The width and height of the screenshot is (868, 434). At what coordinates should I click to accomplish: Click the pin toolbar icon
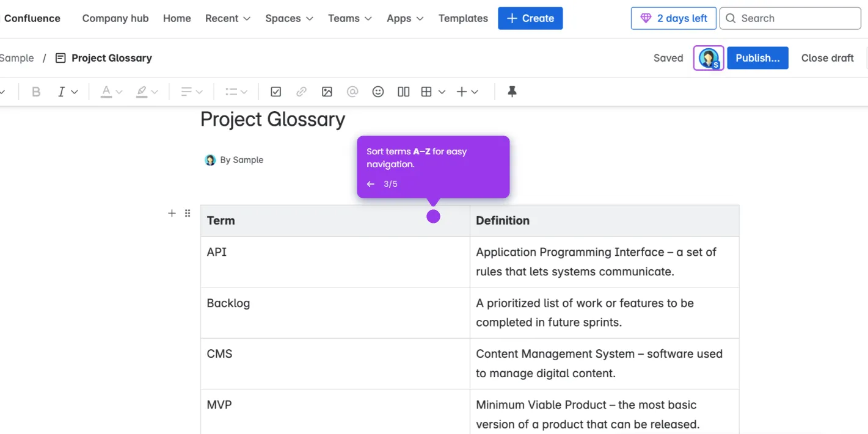(512, 92)
